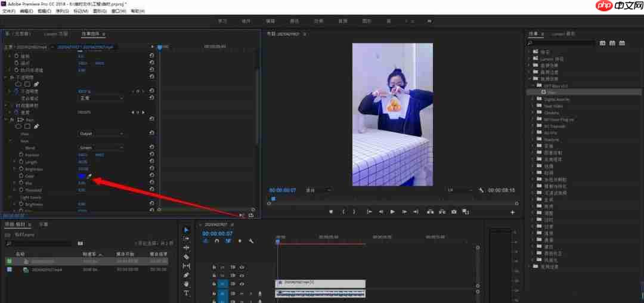Viewport: 644px width, 303px height.
Task: Open the 帮助(H) menu
Action: (x=138, y=11)
